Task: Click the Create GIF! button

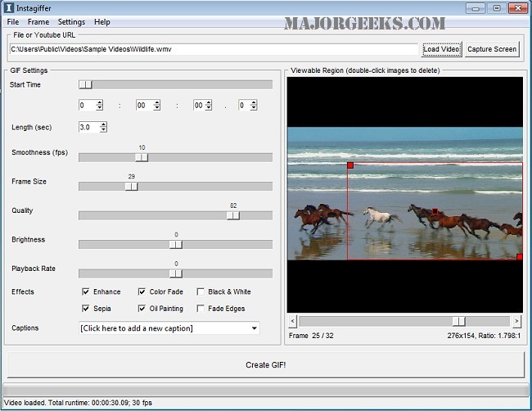Action: pos(266,365)
